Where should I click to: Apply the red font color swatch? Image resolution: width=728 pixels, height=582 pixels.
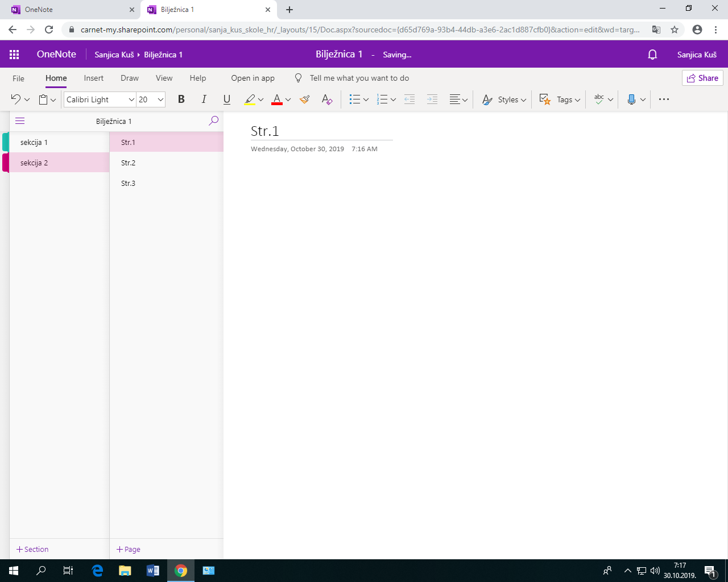pyautogui.click(x=277, y=99)
